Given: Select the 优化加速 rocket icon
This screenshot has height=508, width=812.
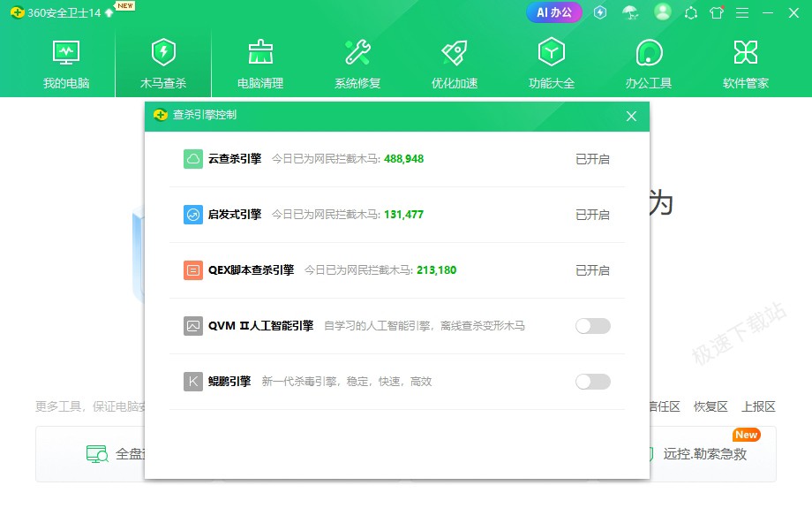Looking at the screenshot, I should (455, 53).
